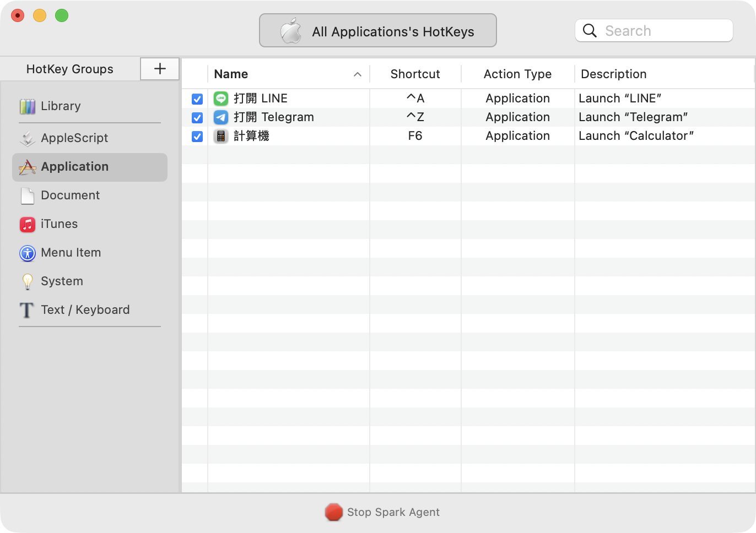756x533 pixels.
Task: Click the iTunes music note icon
Action: [28, 224]
